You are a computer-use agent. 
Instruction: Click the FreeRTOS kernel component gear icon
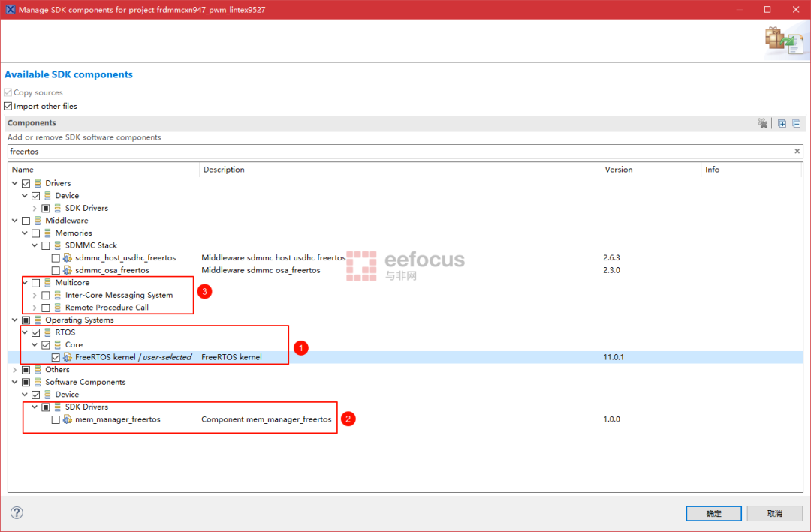pos(68,356)
